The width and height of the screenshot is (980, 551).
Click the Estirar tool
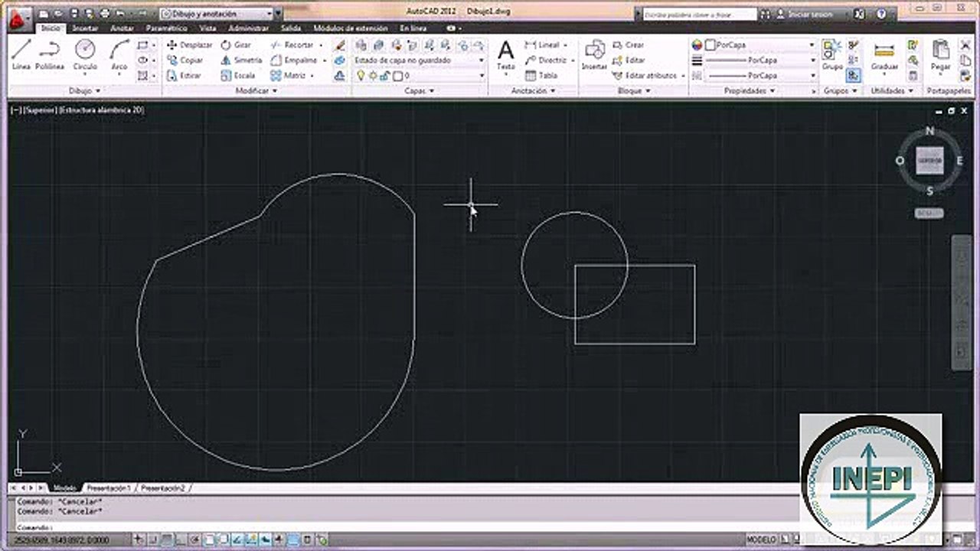pos(185,76)
